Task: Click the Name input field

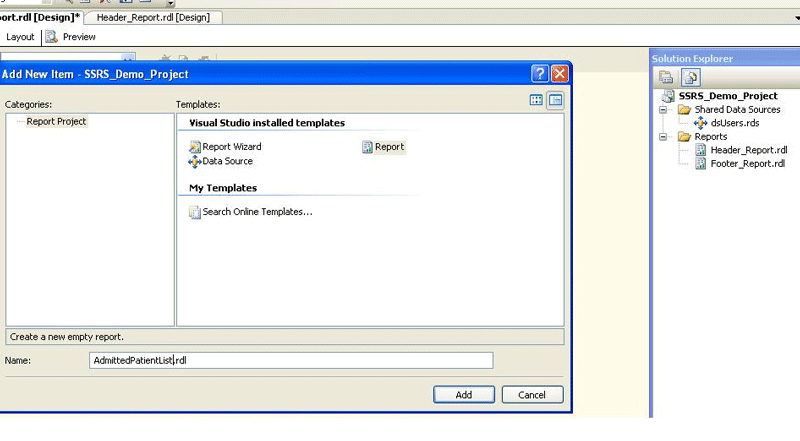Action: pos(291,360)
